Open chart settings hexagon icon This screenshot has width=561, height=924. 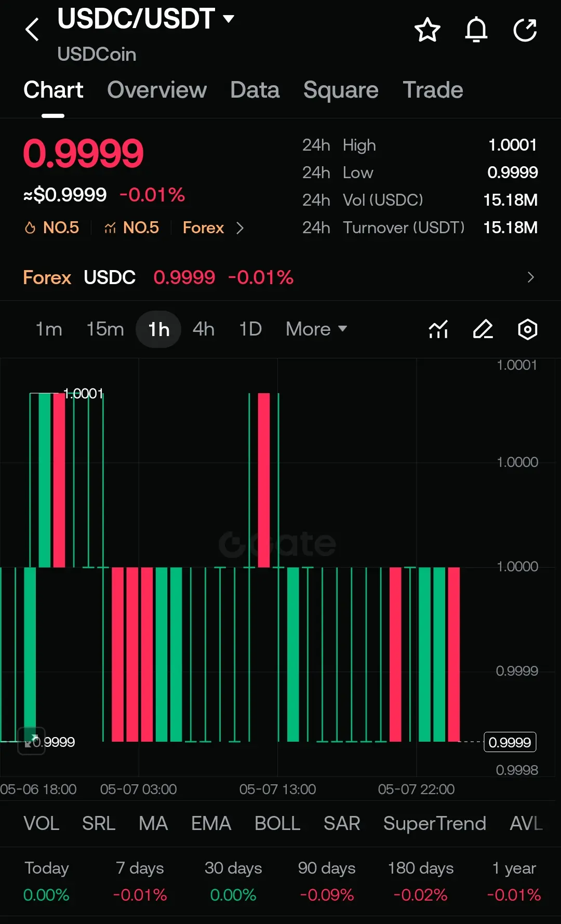pyautogui.click(x=528, y=329)
